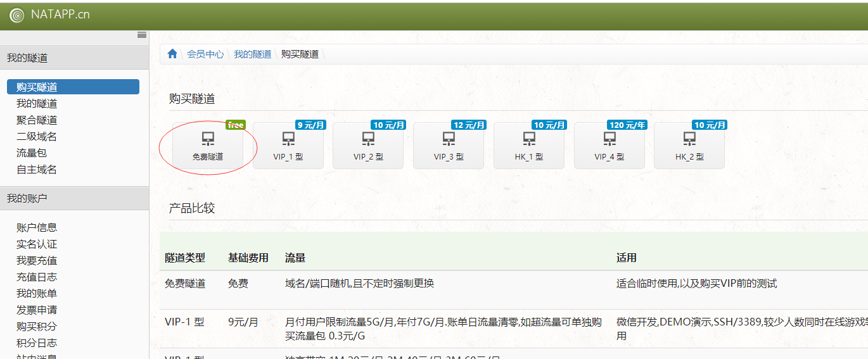Screen dimensions: 868x359
Task: Choose the HK_1 型 tunnel tile
Action: pos(529,146)
